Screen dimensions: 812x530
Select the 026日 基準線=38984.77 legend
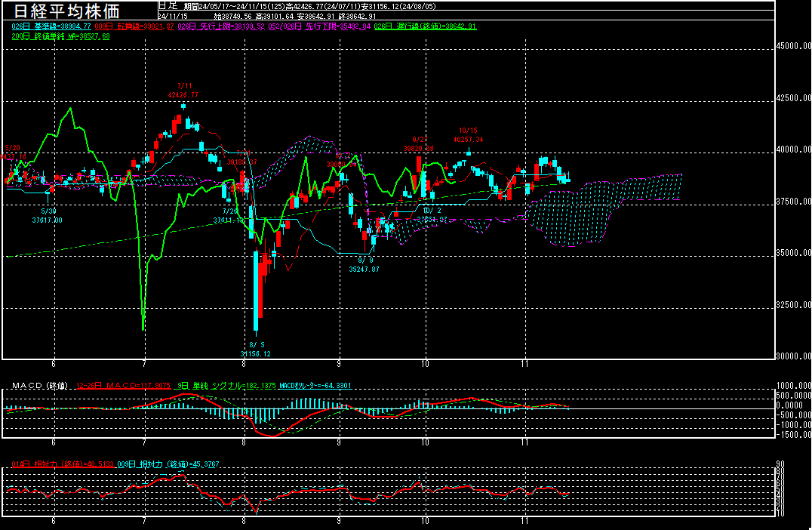pos(51,26)
